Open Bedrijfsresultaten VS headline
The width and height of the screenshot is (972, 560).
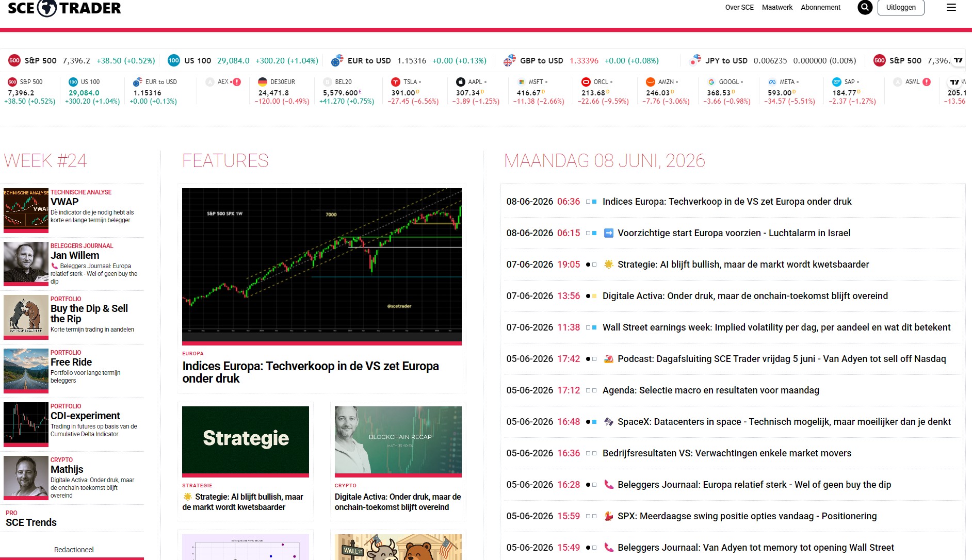pos(727,453)
